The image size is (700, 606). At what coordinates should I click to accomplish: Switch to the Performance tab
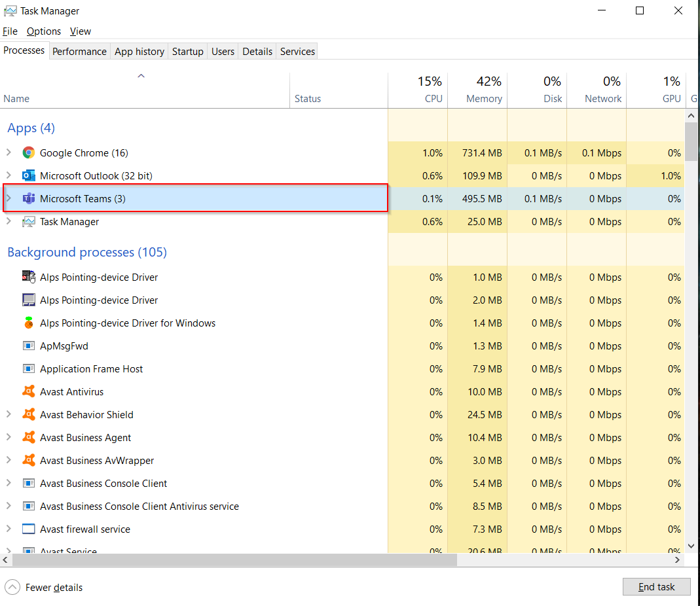[79, 51]
